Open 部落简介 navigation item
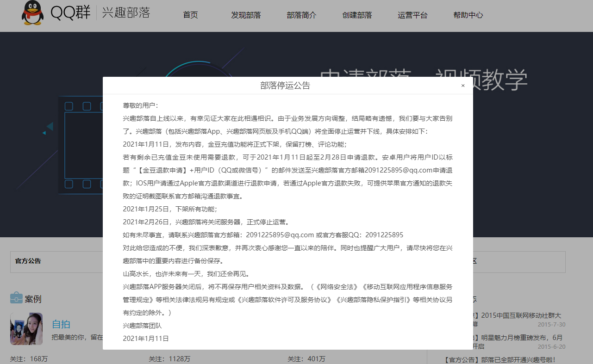 coord(301,15)
